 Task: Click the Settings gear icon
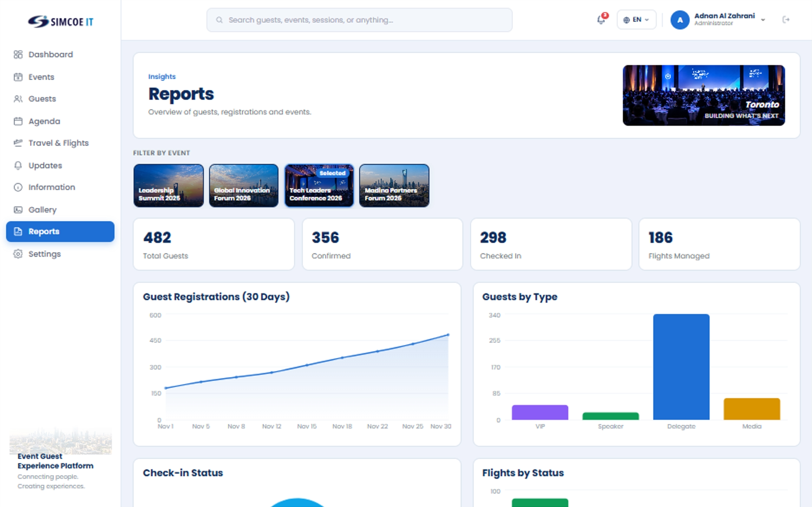(x=18, y=254)
